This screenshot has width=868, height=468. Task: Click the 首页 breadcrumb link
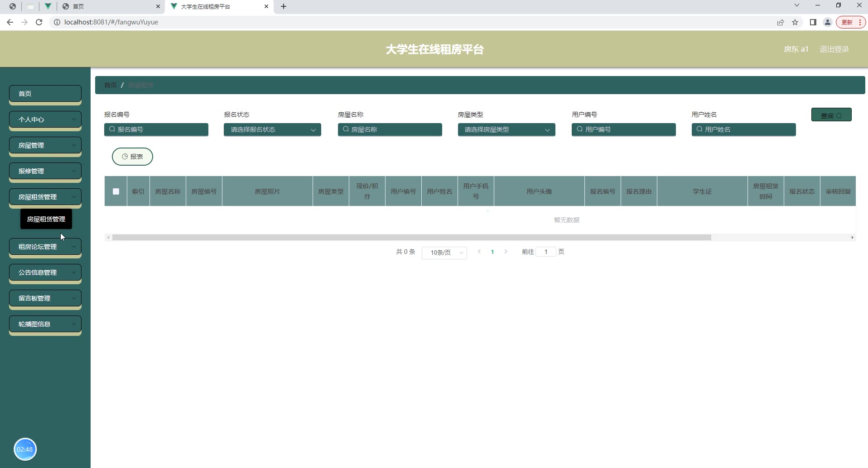(x=110, y=85)
